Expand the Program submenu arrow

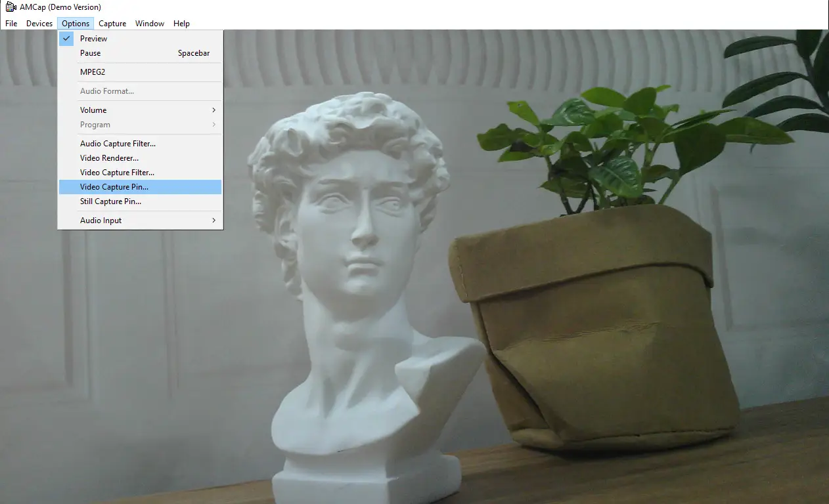pos(213,125)
